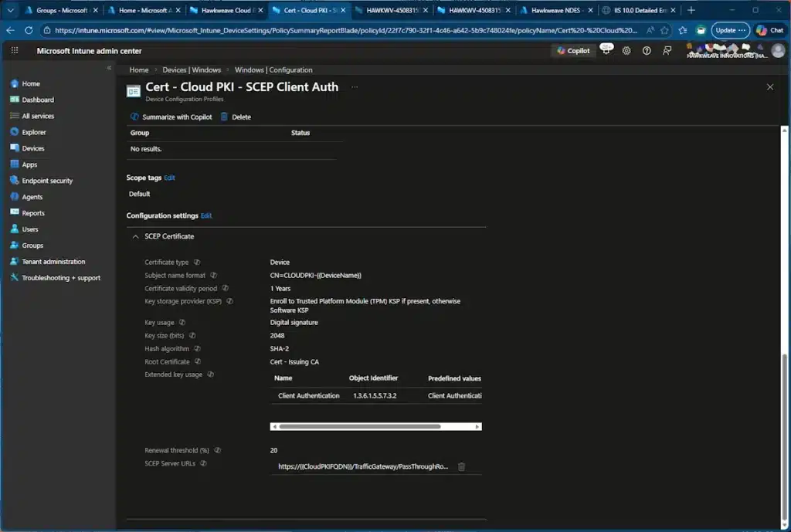Open the ellipsis menu beside the profile title
Screen dimensions: 791x532
pos(355,87)
